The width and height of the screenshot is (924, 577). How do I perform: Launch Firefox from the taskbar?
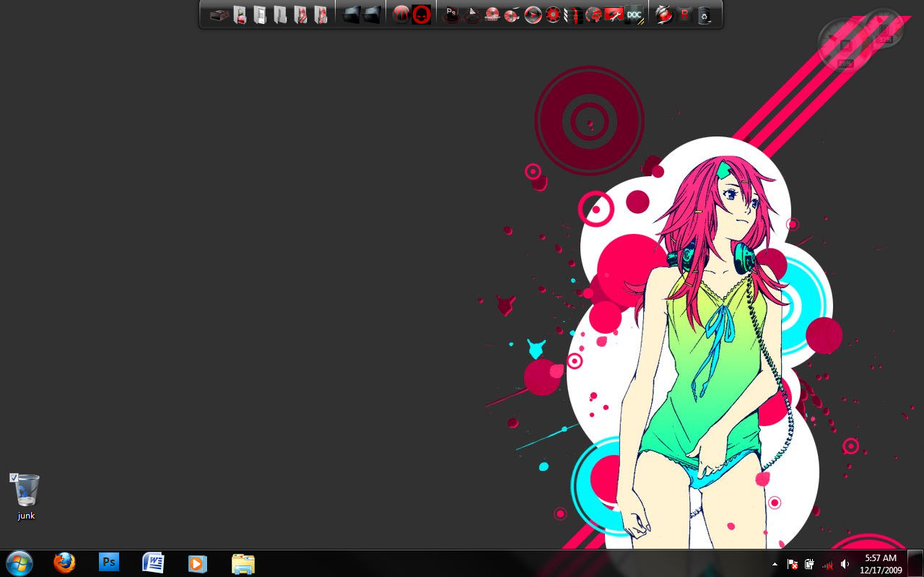pyautogui.click(x=64, y=563)
